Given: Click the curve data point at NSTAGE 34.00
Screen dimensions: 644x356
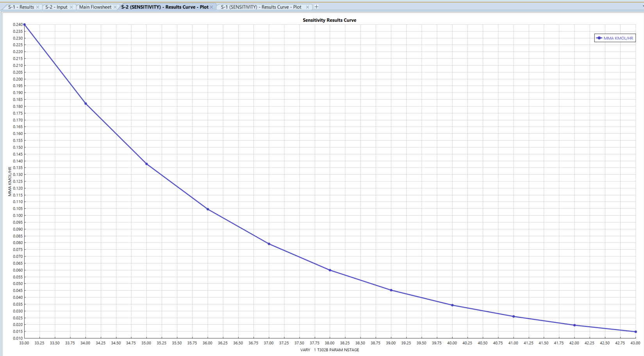Looking at the screenshot, I should [x=86, y=104].
